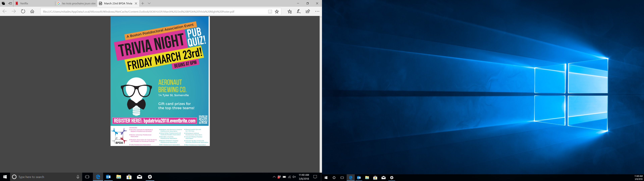644x181 pixels.
Task: Click the 'MIT Postdoctoral Association' sponsor text
Action: pos(170,145)
